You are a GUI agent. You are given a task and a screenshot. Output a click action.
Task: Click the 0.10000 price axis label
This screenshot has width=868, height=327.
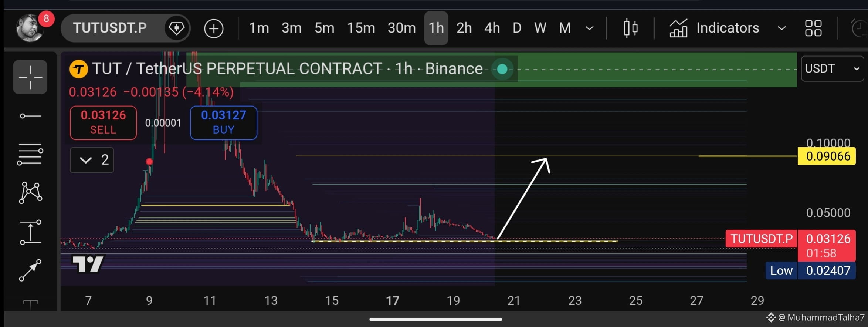click(x=828, y=142)
